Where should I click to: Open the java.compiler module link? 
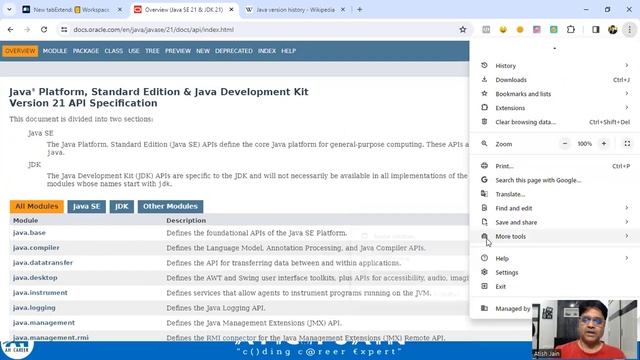coord(36,248)
